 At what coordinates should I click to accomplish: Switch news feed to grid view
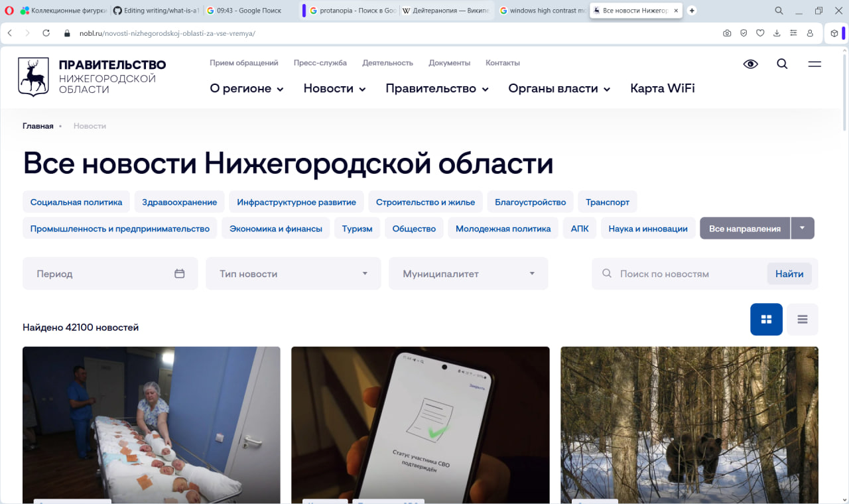pyautogui.click(x=766, y=319)
